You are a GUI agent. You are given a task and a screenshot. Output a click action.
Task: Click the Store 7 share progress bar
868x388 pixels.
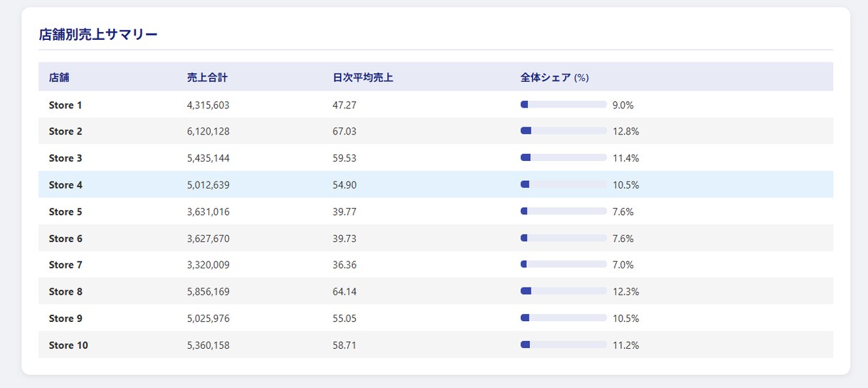pos(563,265)
